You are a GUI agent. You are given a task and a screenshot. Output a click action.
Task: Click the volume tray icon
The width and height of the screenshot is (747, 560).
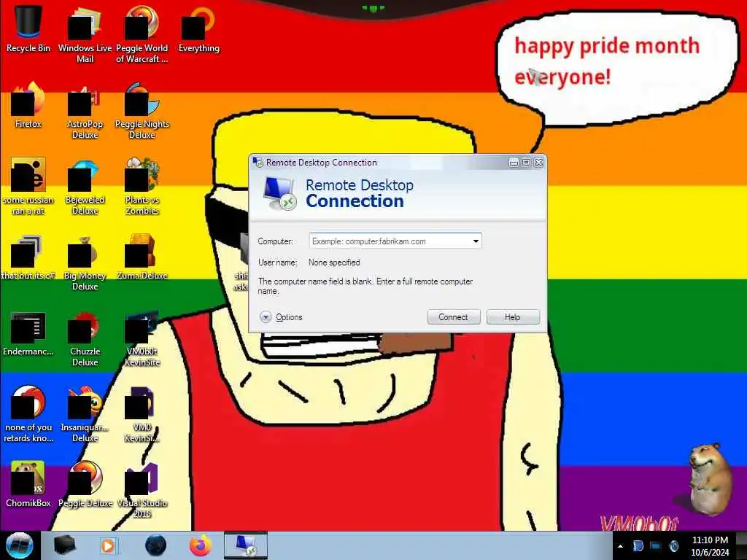(x=673, y=546)
